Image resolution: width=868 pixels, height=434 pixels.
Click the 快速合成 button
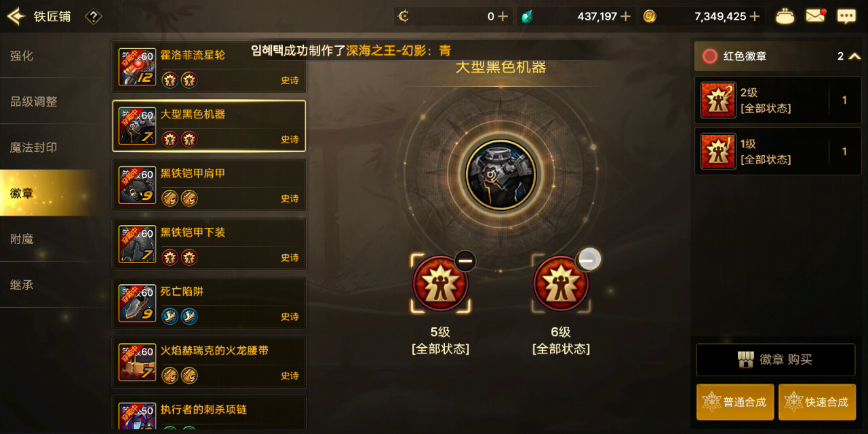pyautogui.click(x=817, y=402)
